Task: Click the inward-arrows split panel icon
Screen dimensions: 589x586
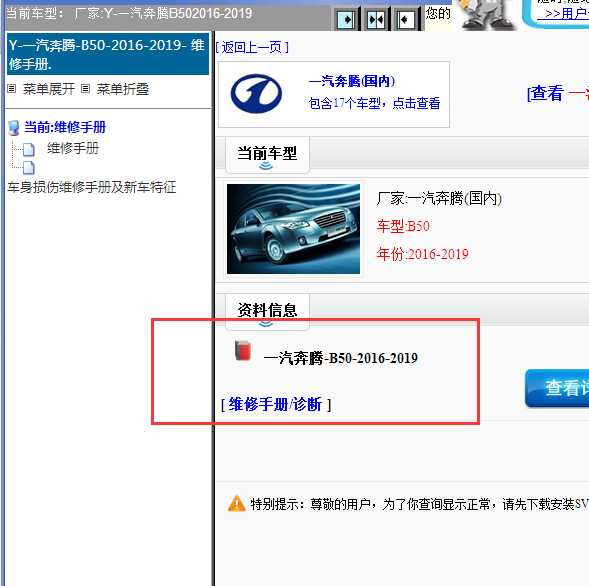Action: point(376,19)
